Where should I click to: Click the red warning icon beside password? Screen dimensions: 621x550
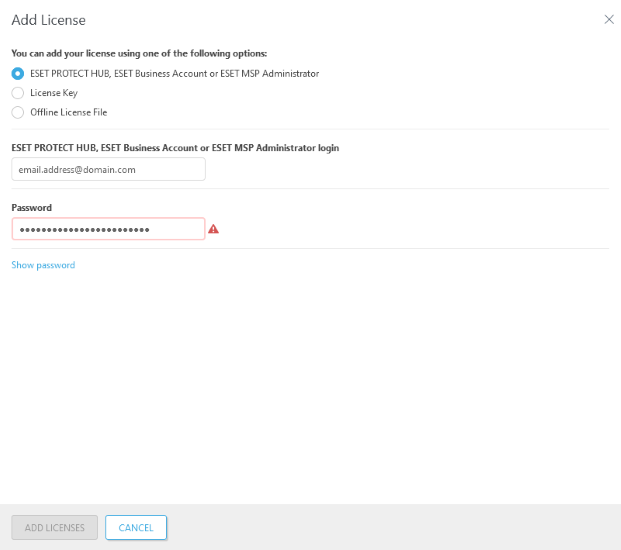pos(213,229)
